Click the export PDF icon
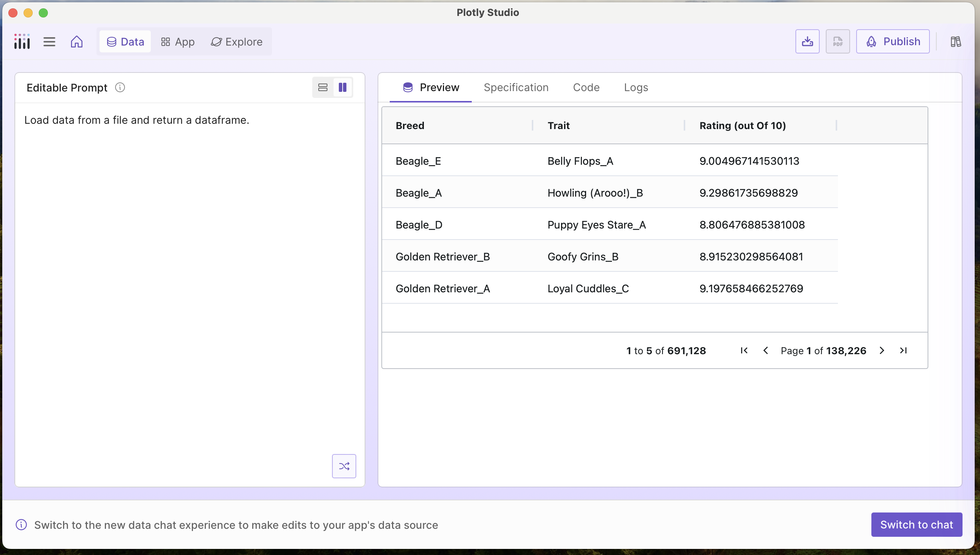This screenshot has width=980, height=555. coord(838,41)
